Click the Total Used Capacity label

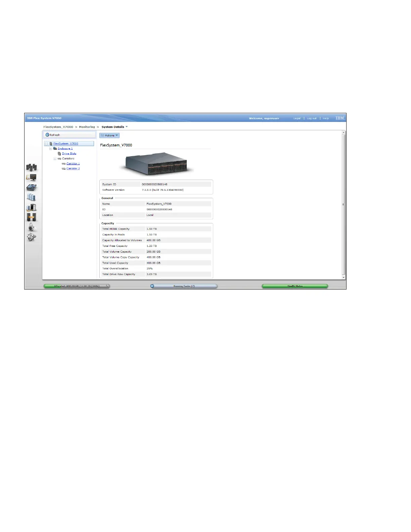point(115,263)
